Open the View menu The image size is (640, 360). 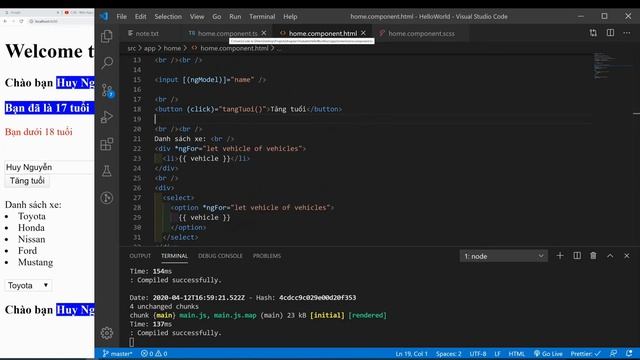click(x=197, y=16)
